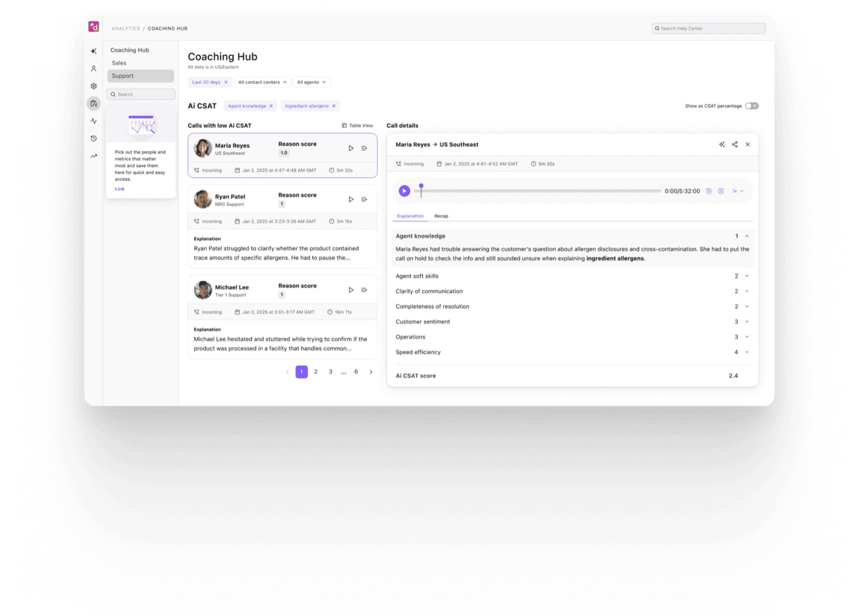Click the trending arrow icon in sidebar
Screen dimensions: 859x616
[93, 156]
